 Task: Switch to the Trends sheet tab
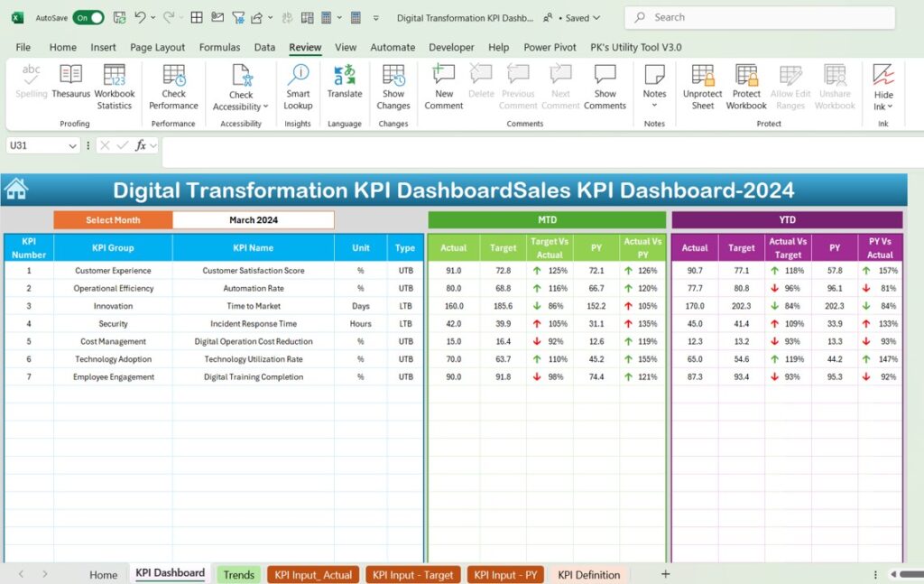[238, 575]
